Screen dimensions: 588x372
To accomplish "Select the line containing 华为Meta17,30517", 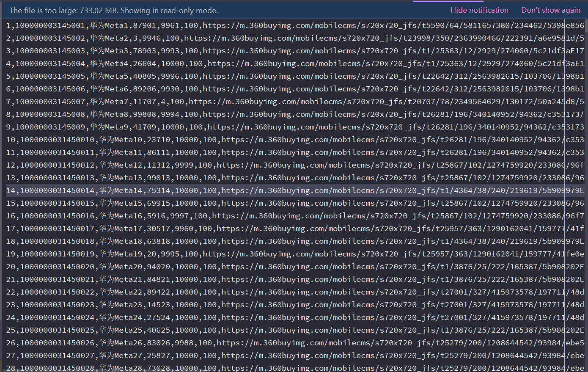I will [x=295, y=229].
